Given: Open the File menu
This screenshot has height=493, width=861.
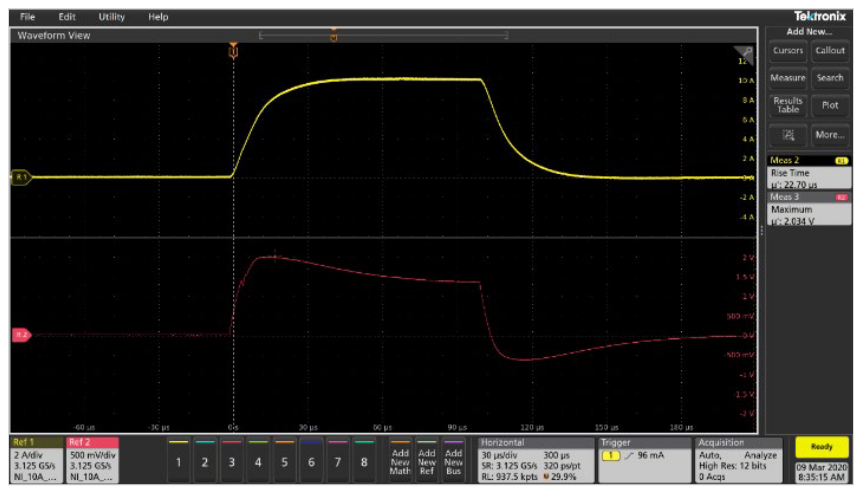Looking at the screenshot, I should (x=27, y=17).
